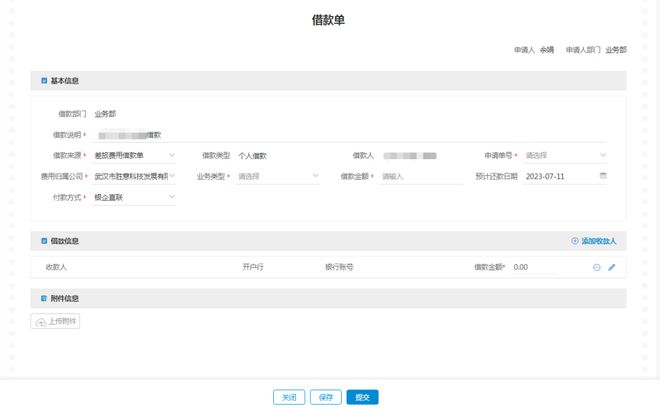The image size is (660, 409).
Task: Click the 申请人 label in header
Action: pos(524,50)
